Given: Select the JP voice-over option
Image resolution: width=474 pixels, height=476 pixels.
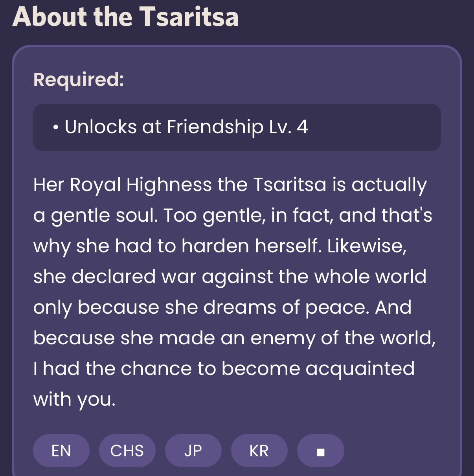Looking at the screenshot, I should click(193, 450).
